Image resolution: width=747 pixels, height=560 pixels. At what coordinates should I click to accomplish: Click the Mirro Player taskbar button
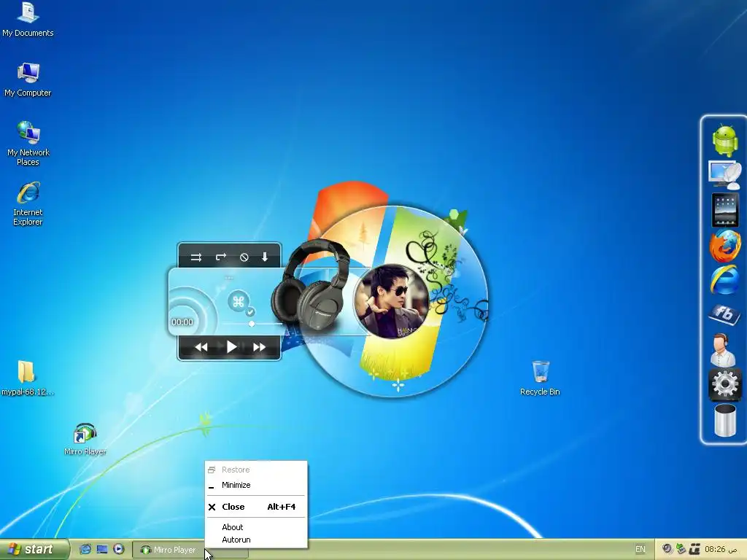click(190, 550)
